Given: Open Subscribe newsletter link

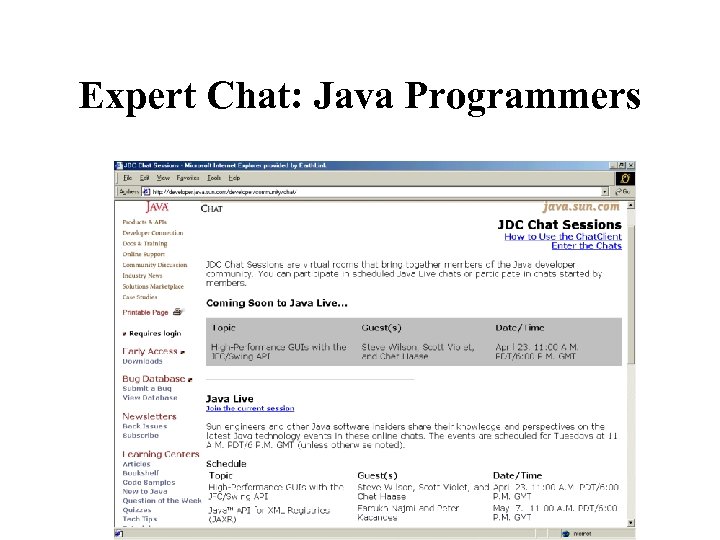Looking at the screenshot, I should pos(141,435).
